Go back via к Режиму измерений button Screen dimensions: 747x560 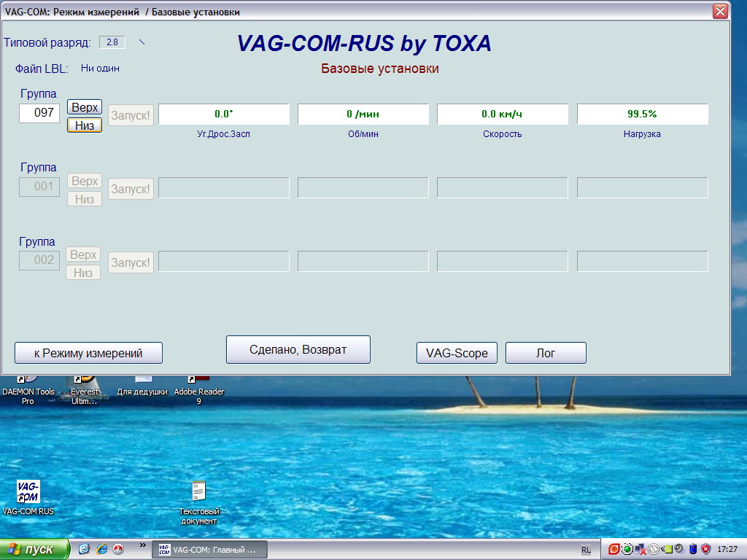(x=88, y=353)
